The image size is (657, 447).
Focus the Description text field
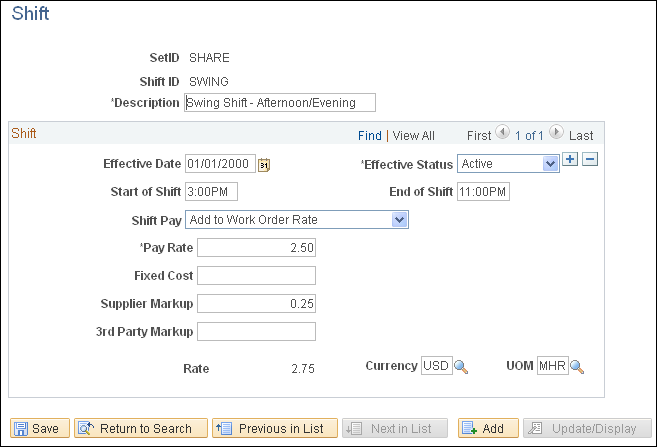(280, 103)
